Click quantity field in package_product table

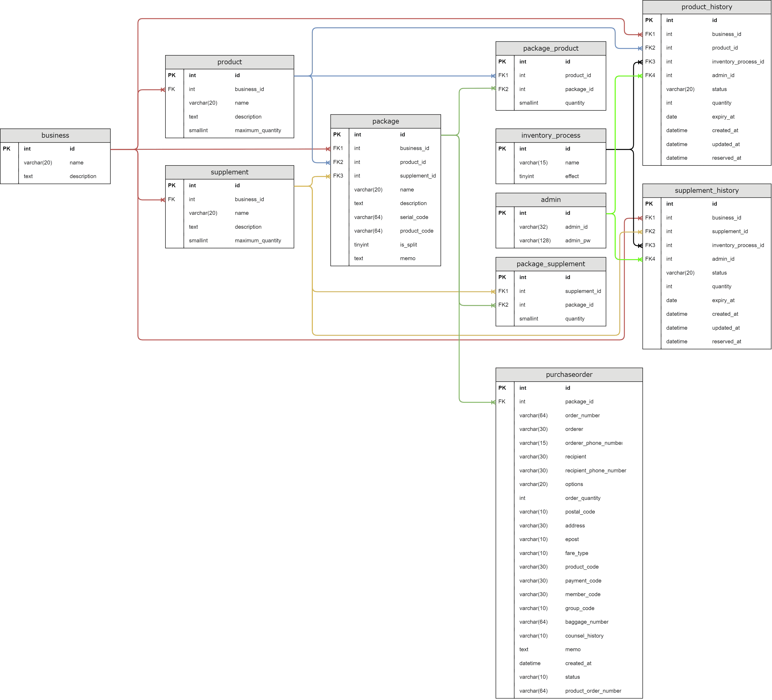(x=575, y=103)
